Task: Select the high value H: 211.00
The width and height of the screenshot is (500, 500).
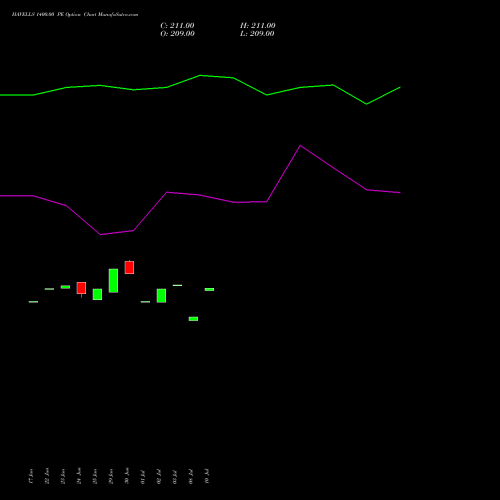Action: point(258,26)
